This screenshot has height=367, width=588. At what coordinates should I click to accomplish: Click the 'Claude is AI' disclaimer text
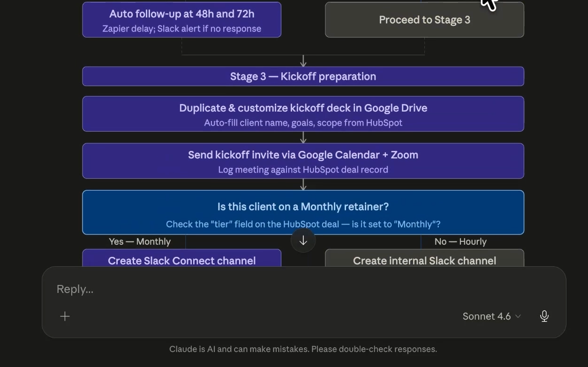coord(303,349)
